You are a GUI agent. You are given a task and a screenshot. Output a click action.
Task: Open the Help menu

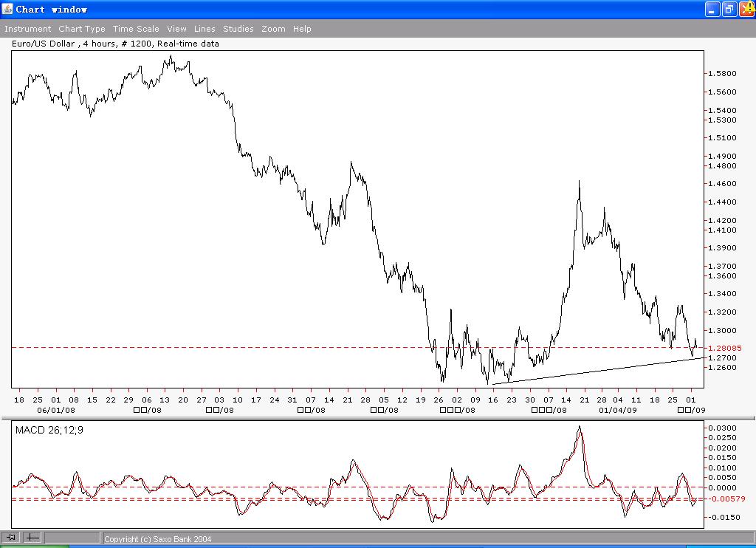pyautogui.click(x=302, y=29)
